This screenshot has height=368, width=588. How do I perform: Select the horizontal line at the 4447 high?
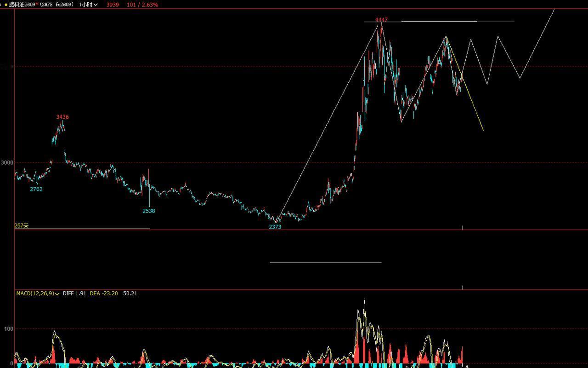pos(439,21)
